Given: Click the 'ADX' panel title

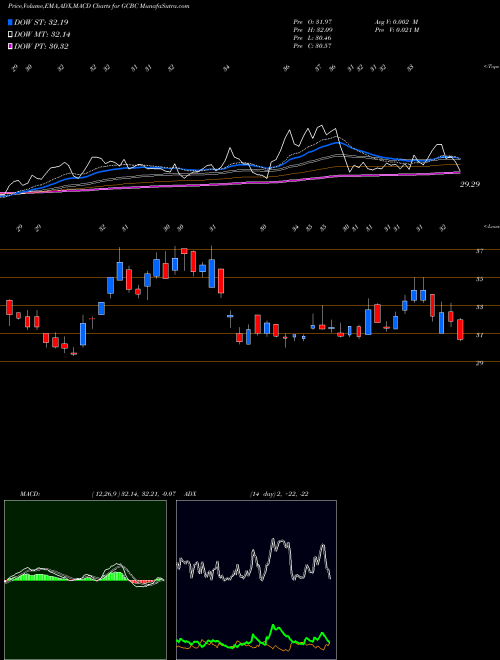Looking at the screenshot, I should [x=190, y=494].
